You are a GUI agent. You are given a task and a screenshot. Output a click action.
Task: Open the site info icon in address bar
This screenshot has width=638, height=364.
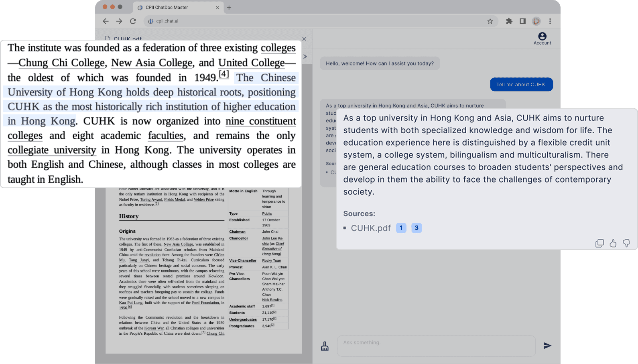(150, 21)
